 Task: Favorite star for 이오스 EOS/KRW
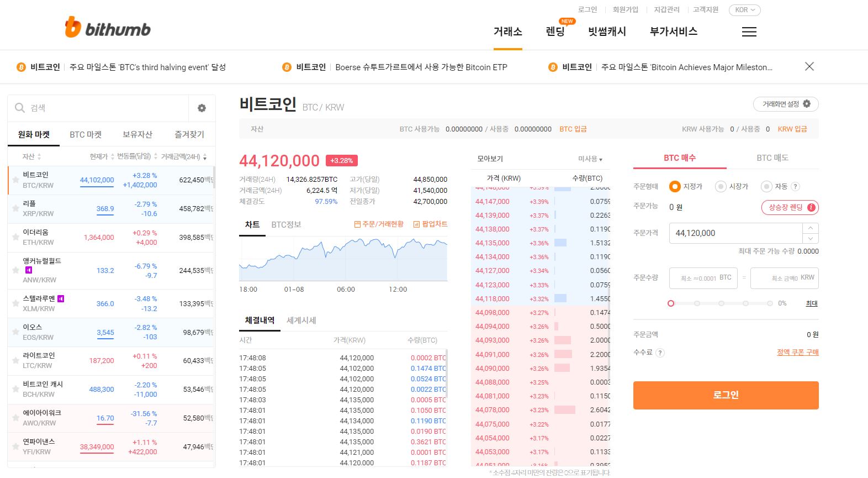tap(15, 332)
